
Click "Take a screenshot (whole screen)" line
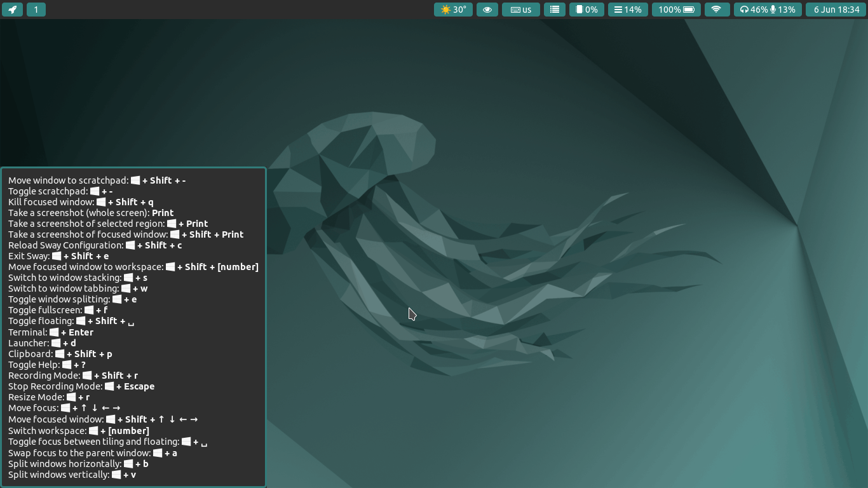coord(91,213)
